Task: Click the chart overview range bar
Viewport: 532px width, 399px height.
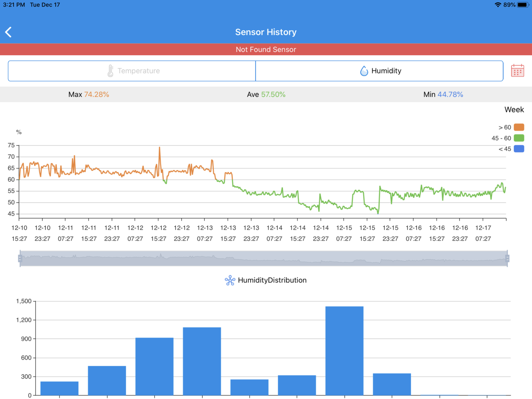Action: point(264,258)
